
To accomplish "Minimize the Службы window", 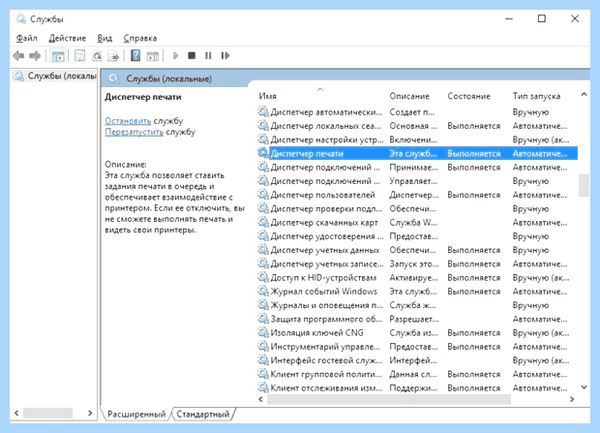I will pos(509,18).
